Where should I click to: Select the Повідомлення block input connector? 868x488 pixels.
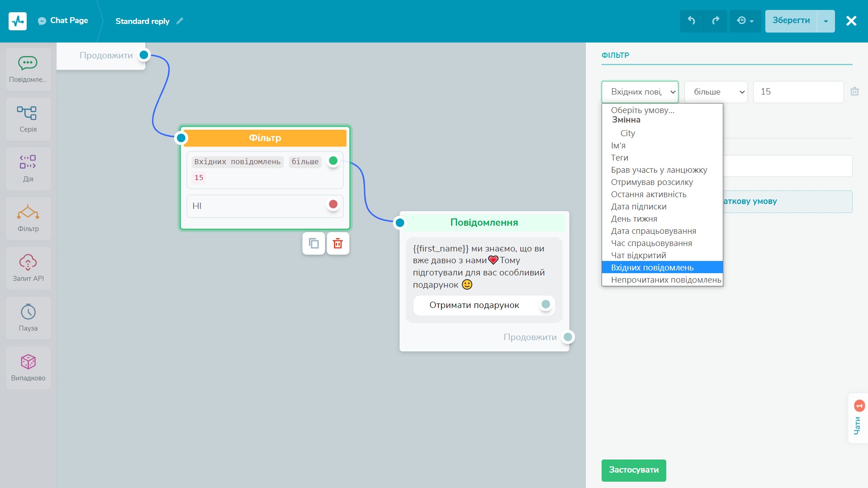[x=400, y=223]
